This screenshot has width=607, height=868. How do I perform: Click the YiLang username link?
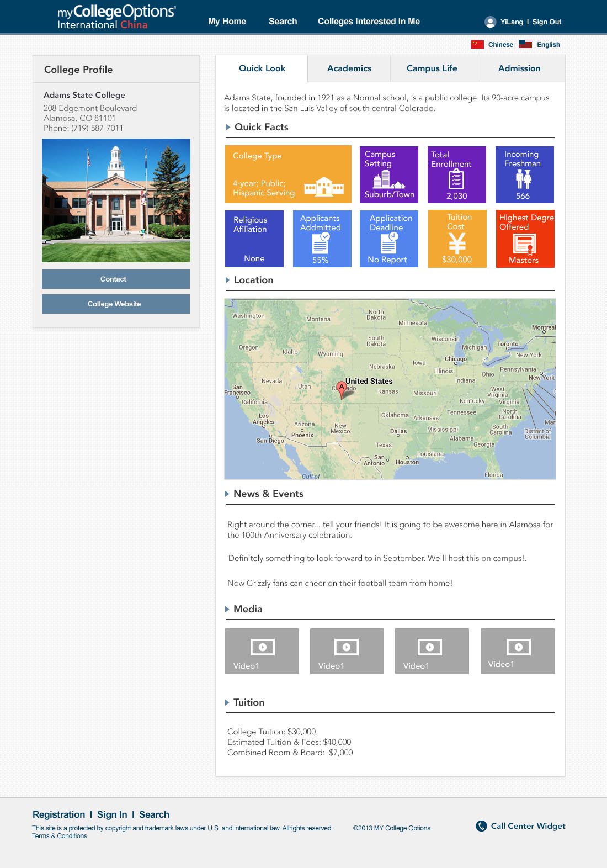(512, 22)
